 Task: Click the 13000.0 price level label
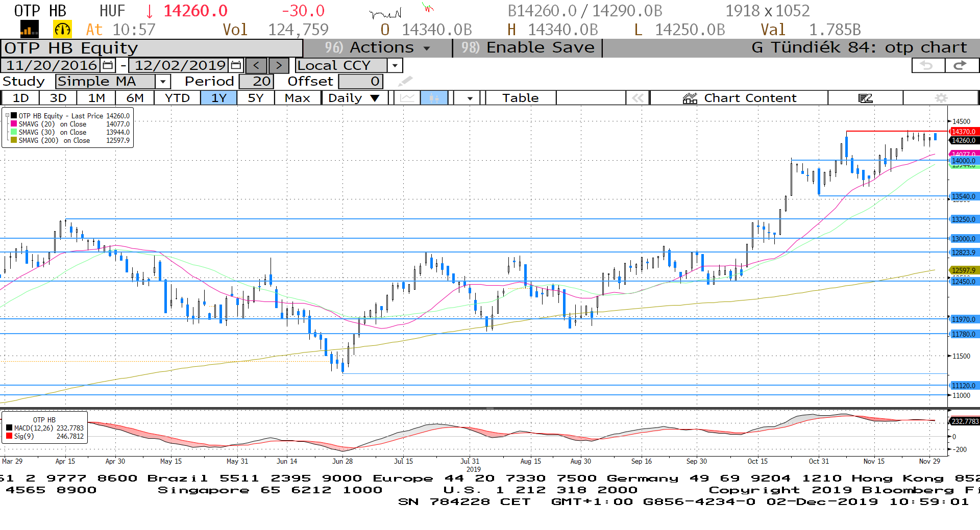[x=964, y=239]
